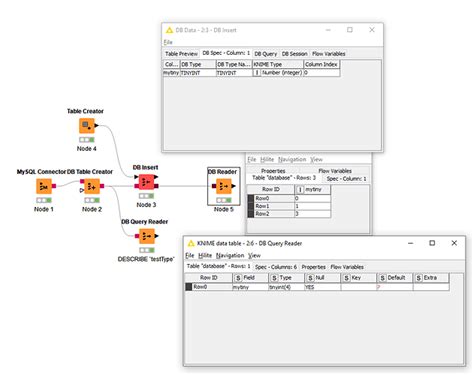
Task: Click the MySQL Connector output port
Action: pyautogui.click(x=54, y=186)
